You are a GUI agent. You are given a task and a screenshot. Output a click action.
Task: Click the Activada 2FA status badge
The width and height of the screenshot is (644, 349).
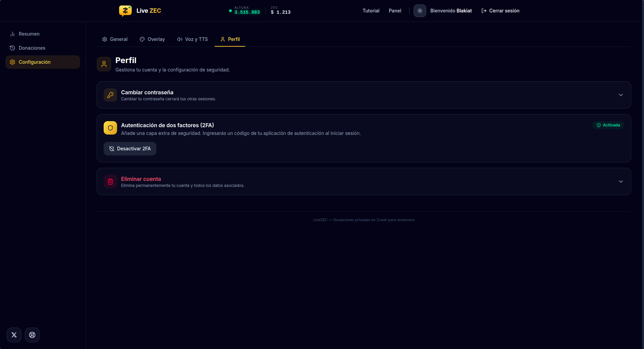click(608, 125)
